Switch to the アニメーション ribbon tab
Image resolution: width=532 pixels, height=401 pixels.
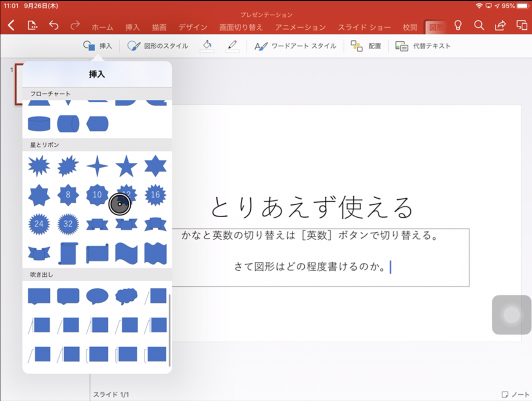click(301, 27)
